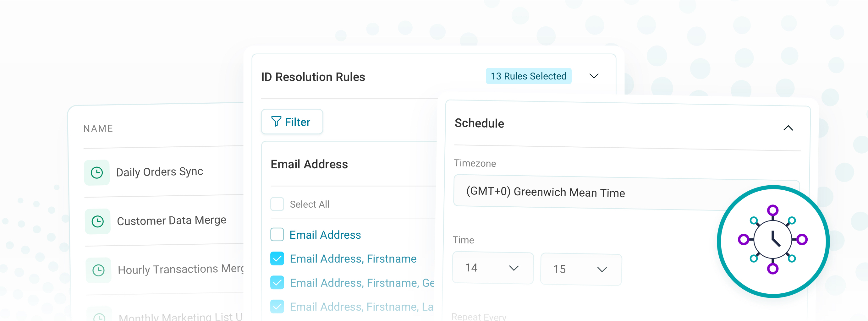868x321 pixels.
Task: Click the NAME column header
Action: point(98,128)
